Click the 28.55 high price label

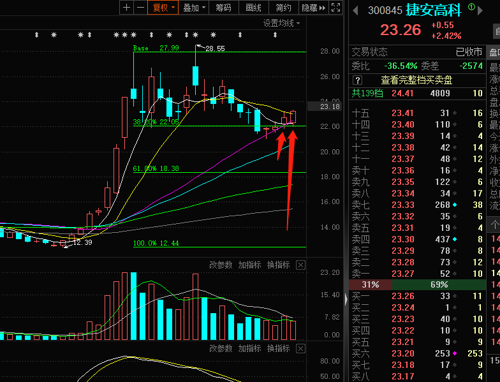pos(215,49)
